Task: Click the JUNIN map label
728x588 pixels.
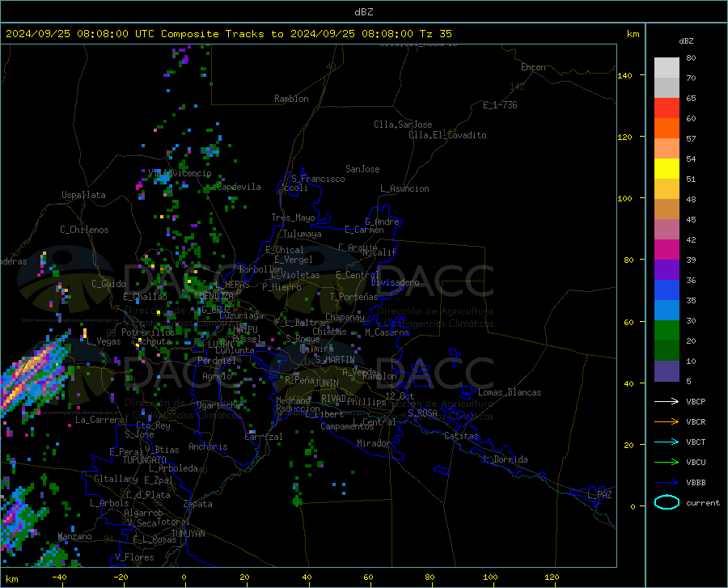Action: 327,383
